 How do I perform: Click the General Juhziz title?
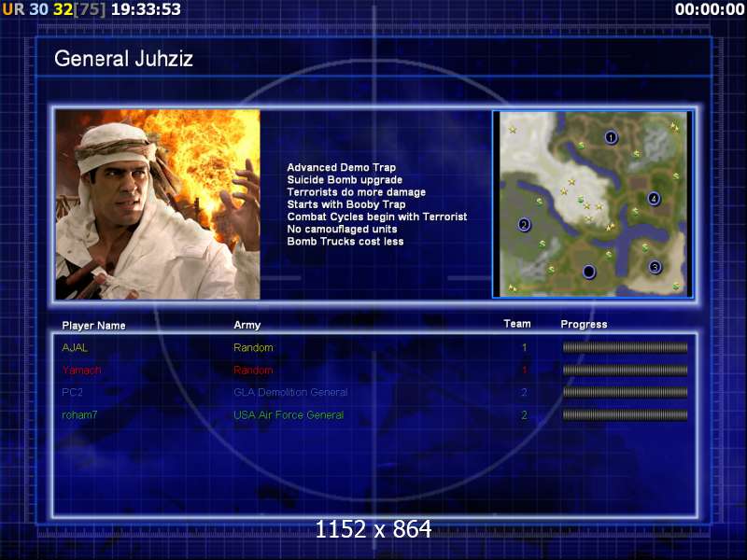[x=123, y=59]
